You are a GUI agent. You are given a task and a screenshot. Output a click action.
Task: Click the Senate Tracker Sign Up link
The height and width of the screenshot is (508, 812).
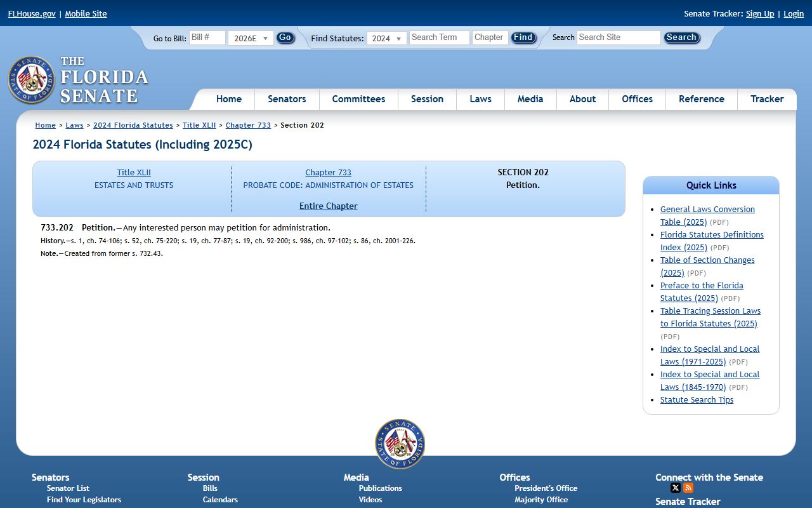tap(760, 13)
